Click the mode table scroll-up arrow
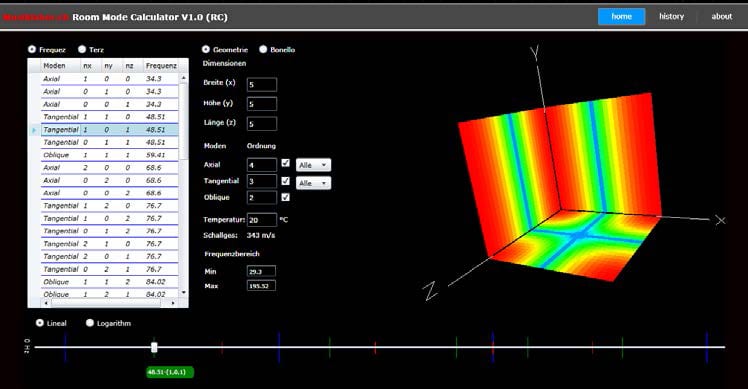This screenshot has width=748, height=389. (x=184, y=77)
